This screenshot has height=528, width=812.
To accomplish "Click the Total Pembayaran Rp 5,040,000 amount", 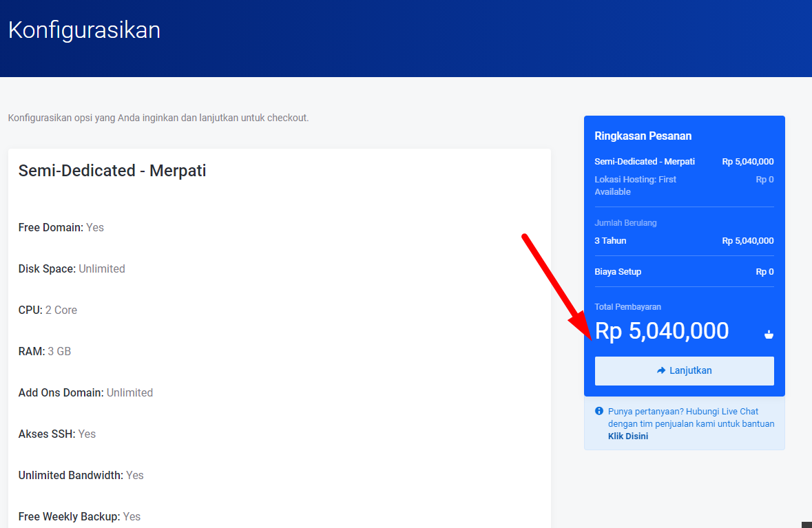I will pyautogui.click(x=661, y=331).
